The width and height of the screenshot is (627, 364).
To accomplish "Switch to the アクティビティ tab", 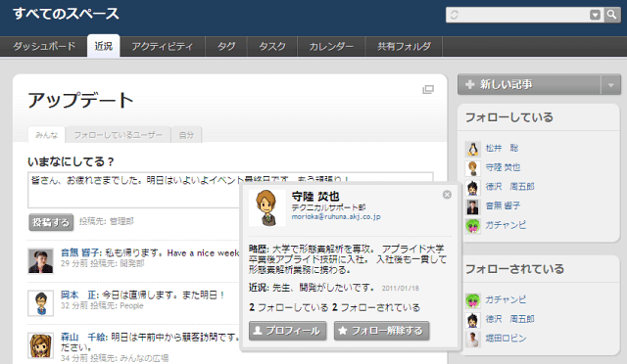I will point(163,46).
